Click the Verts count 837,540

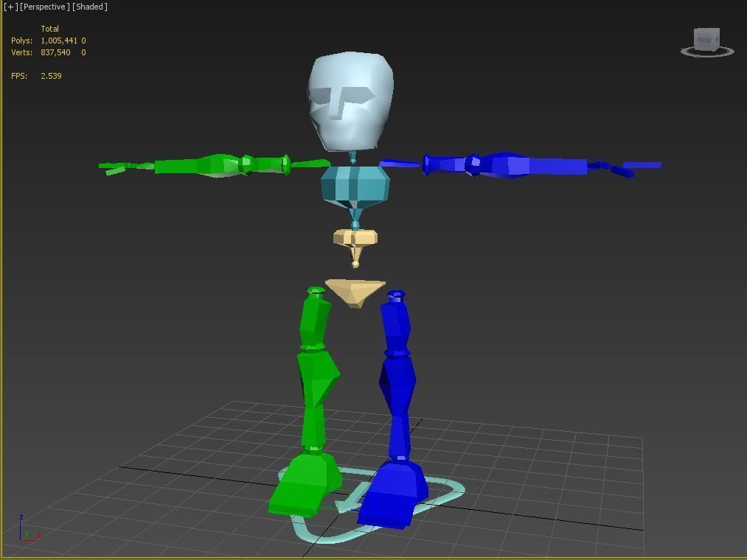point(55,52)
